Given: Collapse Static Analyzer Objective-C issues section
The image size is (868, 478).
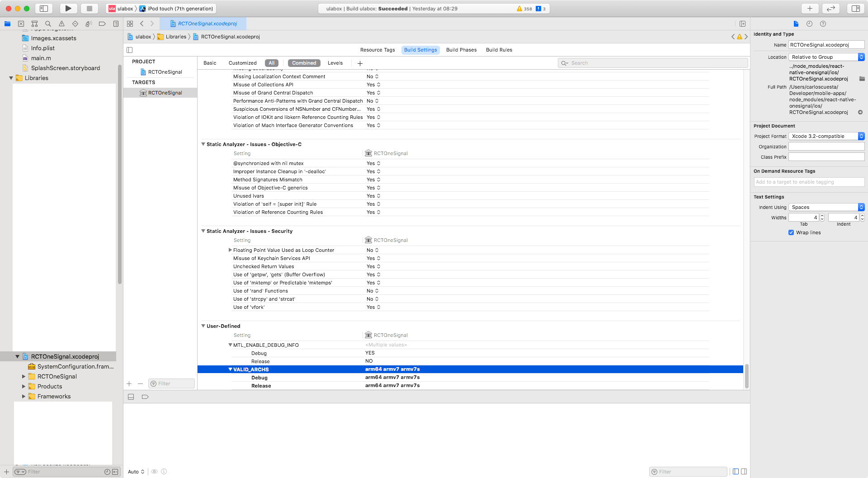Looking at the screenshot, I should (x=203, y=144).
